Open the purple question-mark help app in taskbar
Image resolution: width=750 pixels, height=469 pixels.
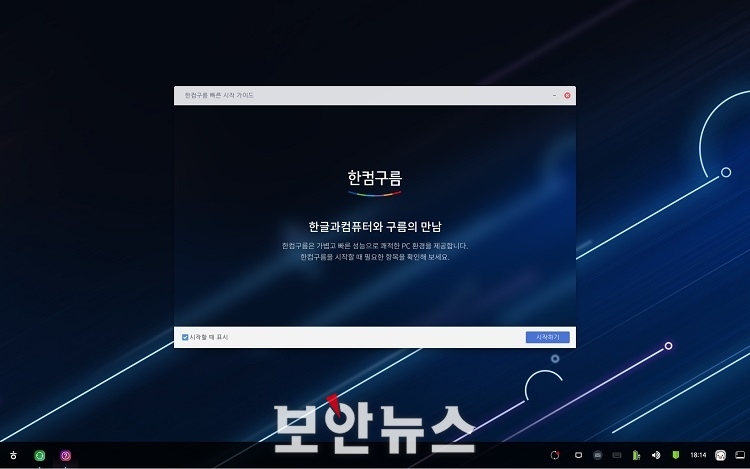(x=66, y=456)
